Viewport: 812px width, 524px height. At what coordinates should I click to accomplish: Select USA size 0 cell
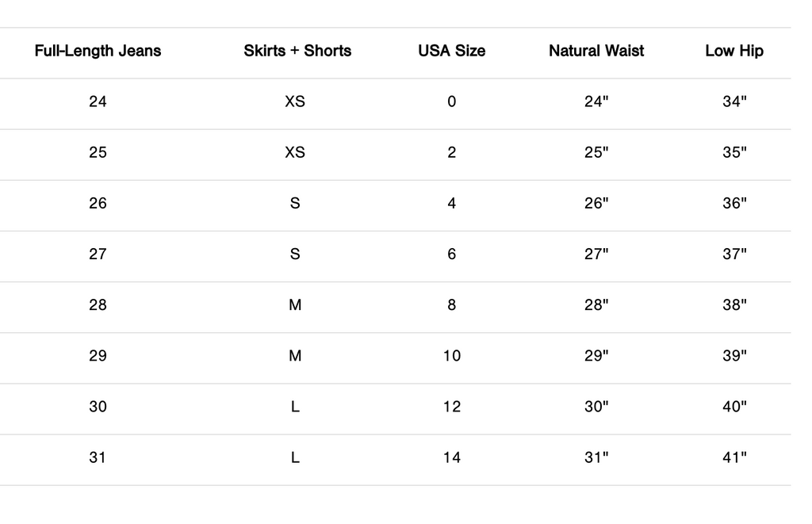coord(451,101)
